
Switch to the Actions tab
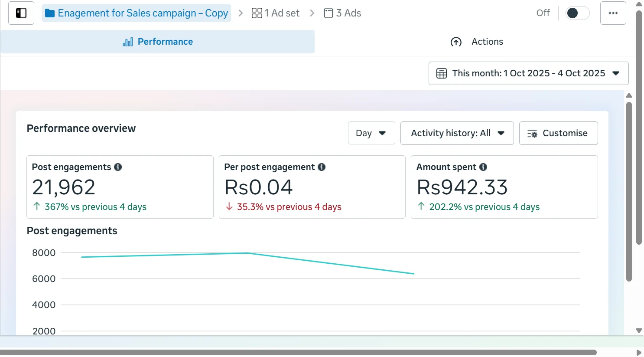coord(477,42)
